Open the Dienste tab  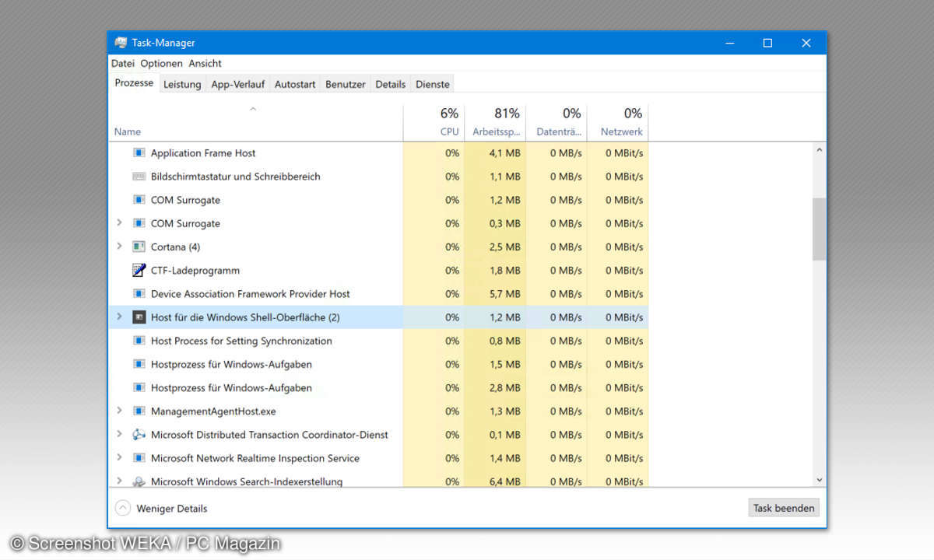point(433,84)
